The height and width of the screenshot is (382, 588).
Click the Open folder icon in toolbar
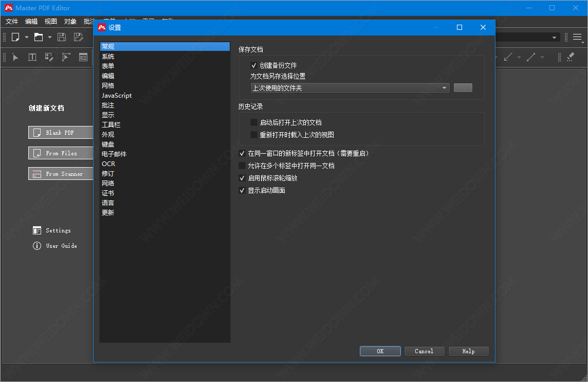coord(38,37)
